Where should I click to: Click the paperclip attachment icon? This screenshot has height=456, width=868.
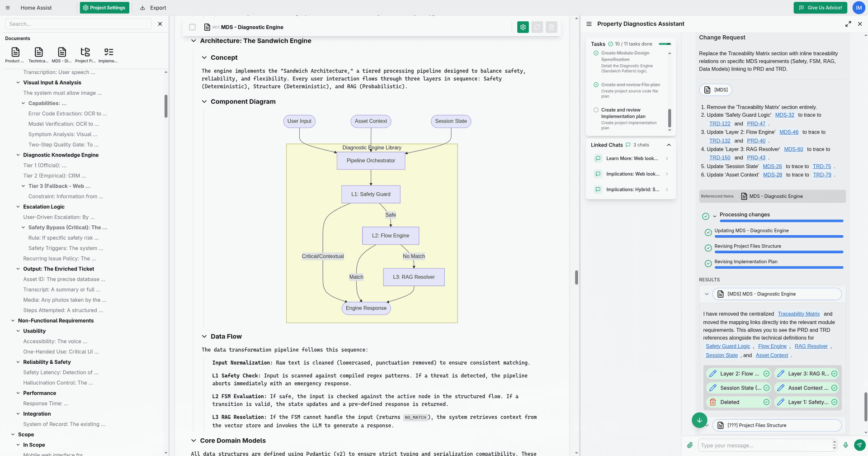pos(690,445)
